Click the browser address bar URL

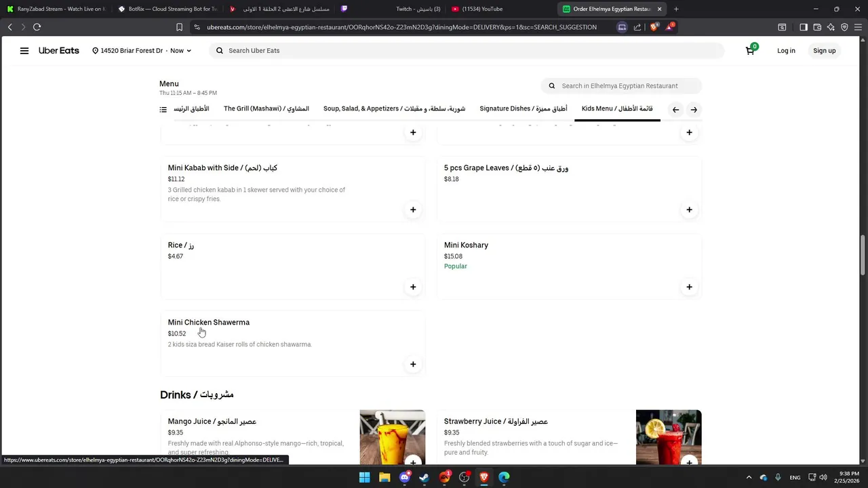401,27
